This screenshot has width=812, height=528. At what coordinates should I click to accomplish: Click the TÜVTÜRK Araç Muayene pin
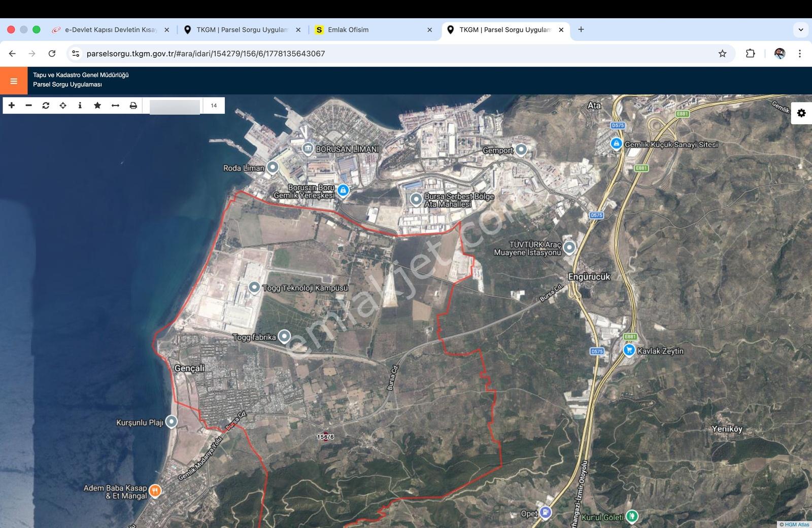(569, 247)
